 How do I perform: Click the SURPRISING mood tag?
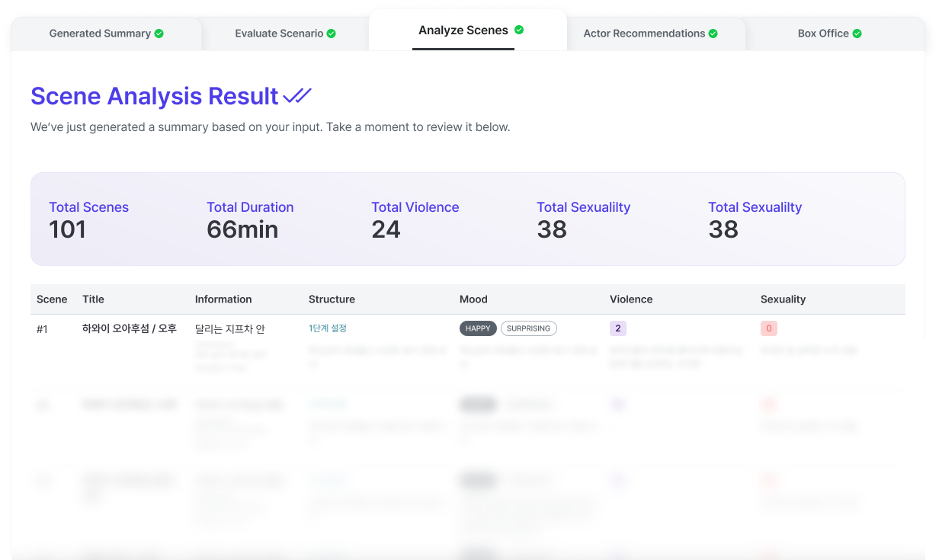click(x=529, y=328)
